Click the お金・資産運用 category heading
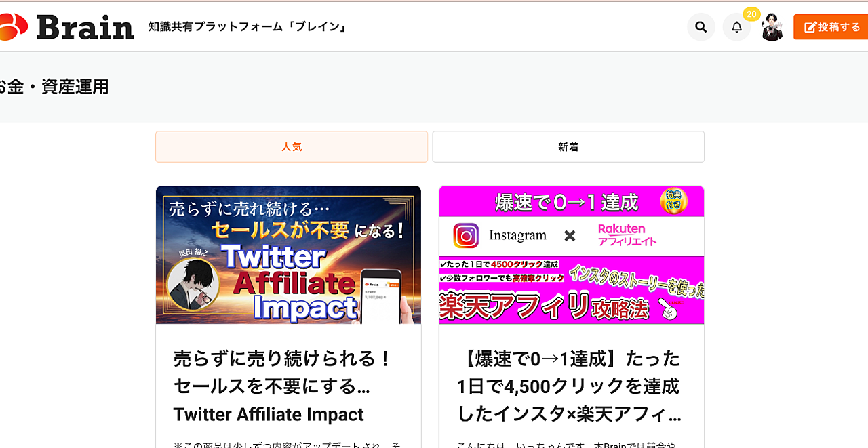This screenshot has height=448, width=868. tap(54, 87)
